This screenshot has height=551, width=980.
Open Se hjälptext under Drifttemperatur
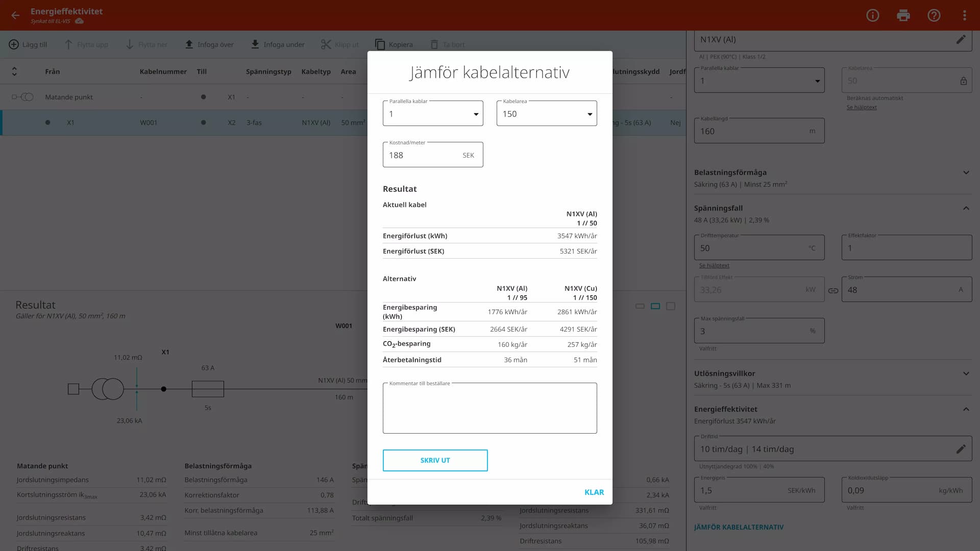coord(714,265)
